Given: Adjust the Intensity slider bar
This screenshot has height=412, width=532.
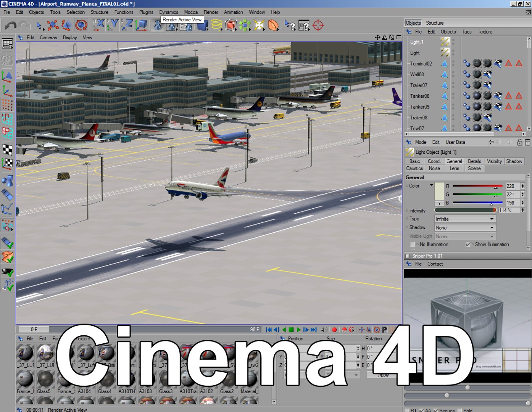Looking at the screenshot, I should [465, 210].
